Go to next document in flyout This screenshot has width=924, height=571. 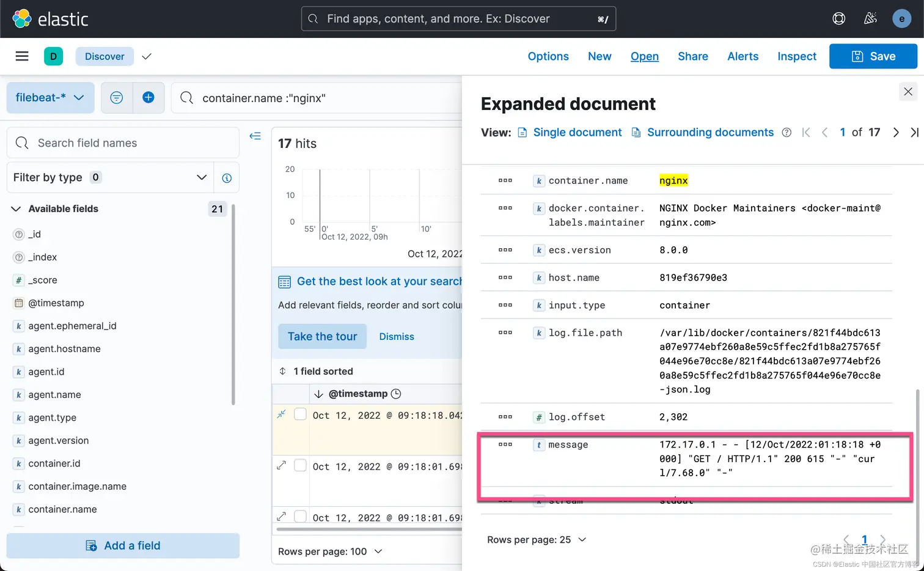(x=896, y=133)
